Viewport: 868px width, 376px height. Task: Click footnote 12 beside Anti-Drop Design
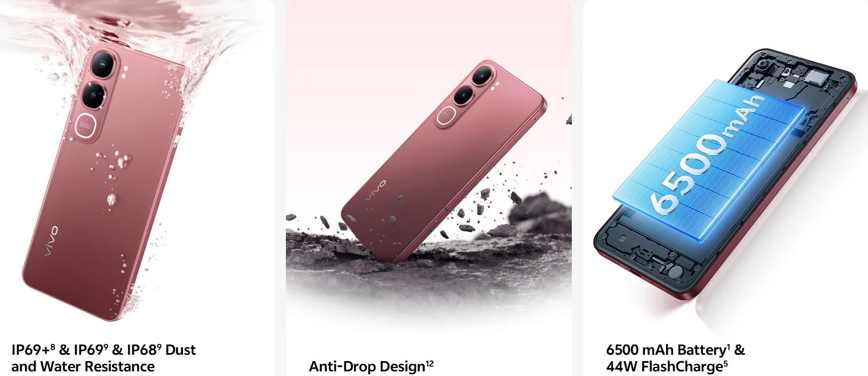pyautogui.click(x=429, y=363)
